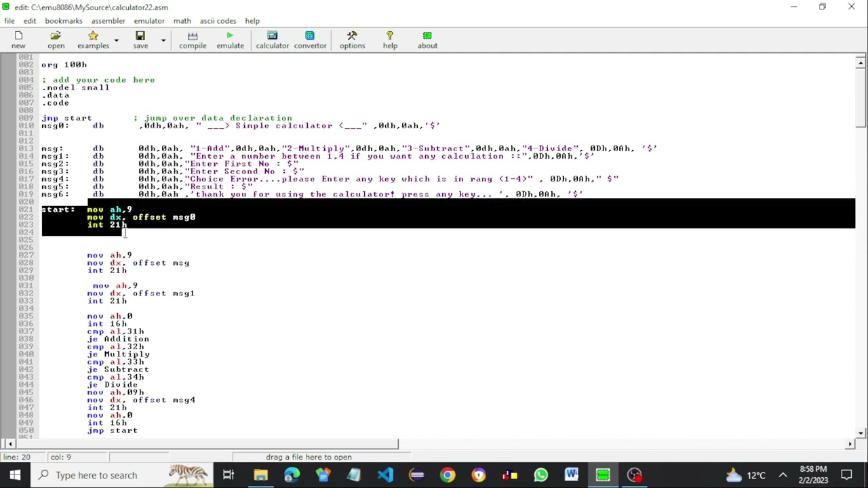Click the taskbar search box
Image resolution: width=868 pixels, height=488 pixels.
coord(122,475)
